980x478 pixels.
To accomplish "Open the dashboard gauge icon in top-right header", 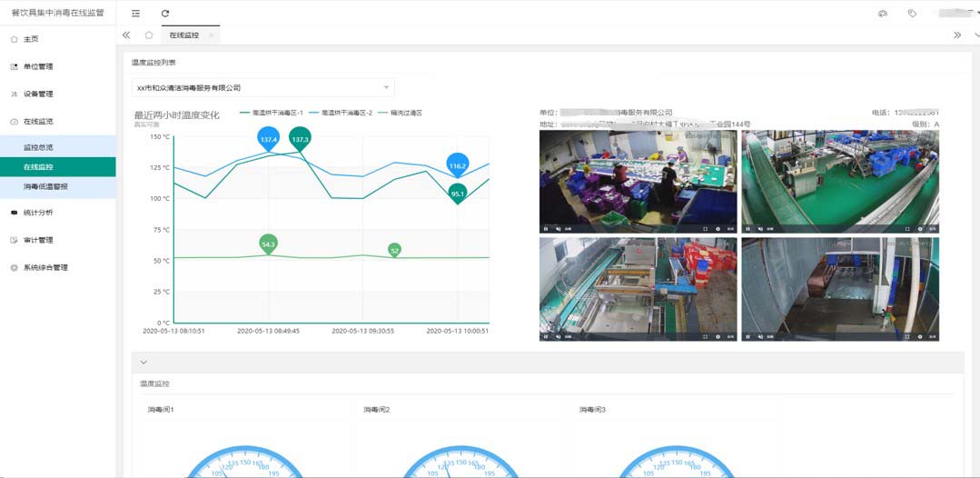I will coord(883,13).
